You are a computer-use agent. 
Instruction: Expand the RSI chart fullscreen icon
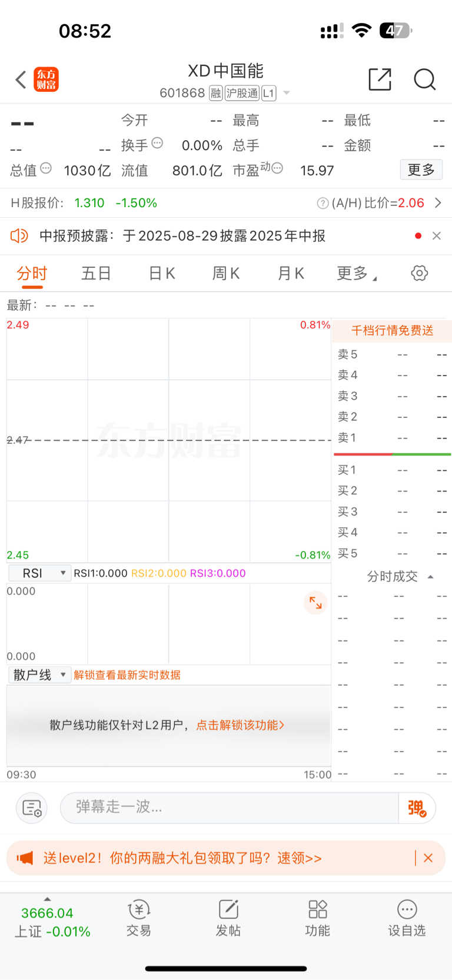(315, 603)
